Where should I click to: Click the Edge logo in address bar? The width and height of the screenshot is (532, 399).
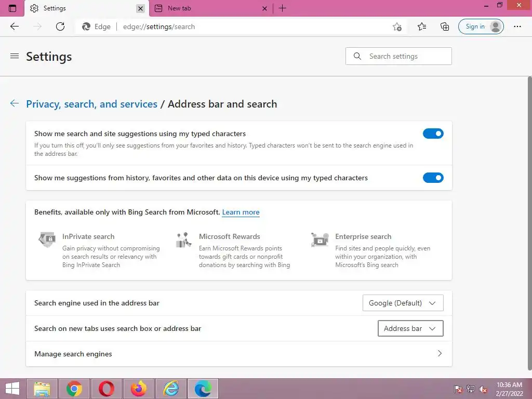pos(86,26)
